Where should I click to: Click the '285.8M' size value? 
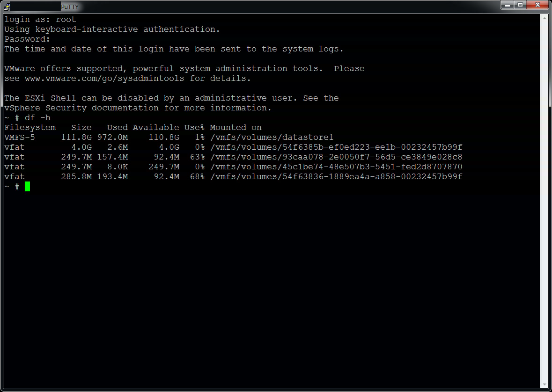click(76, 177)
